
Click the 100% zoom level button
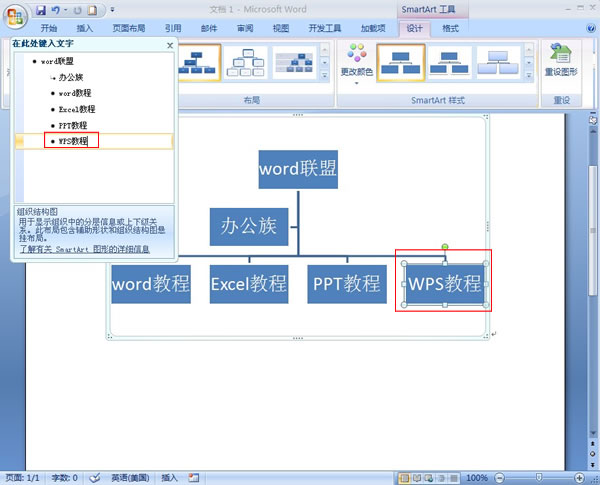click(x=477, y=478)
